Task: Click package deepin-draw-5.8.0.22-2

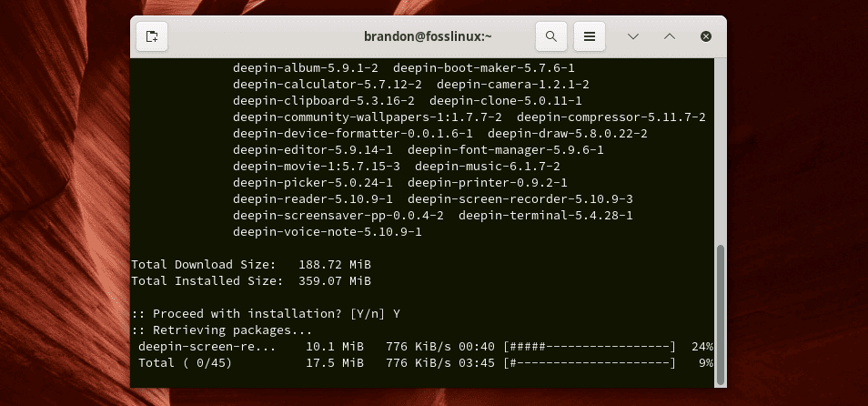Action: coord(568,134)
